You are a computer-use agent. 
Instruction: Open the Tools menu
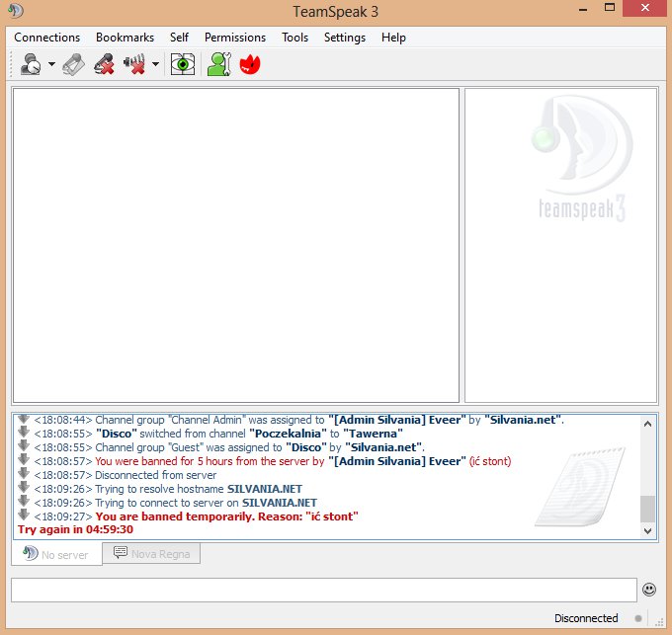click(x=294, y=38)
